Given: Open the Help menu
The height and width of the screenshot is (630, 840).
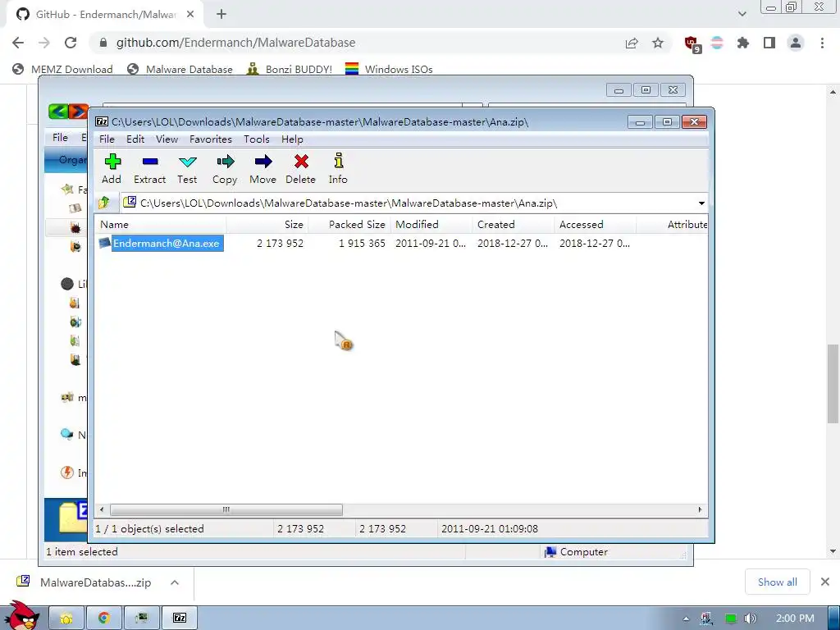Looking at the screenshot, I should point(292,139).
